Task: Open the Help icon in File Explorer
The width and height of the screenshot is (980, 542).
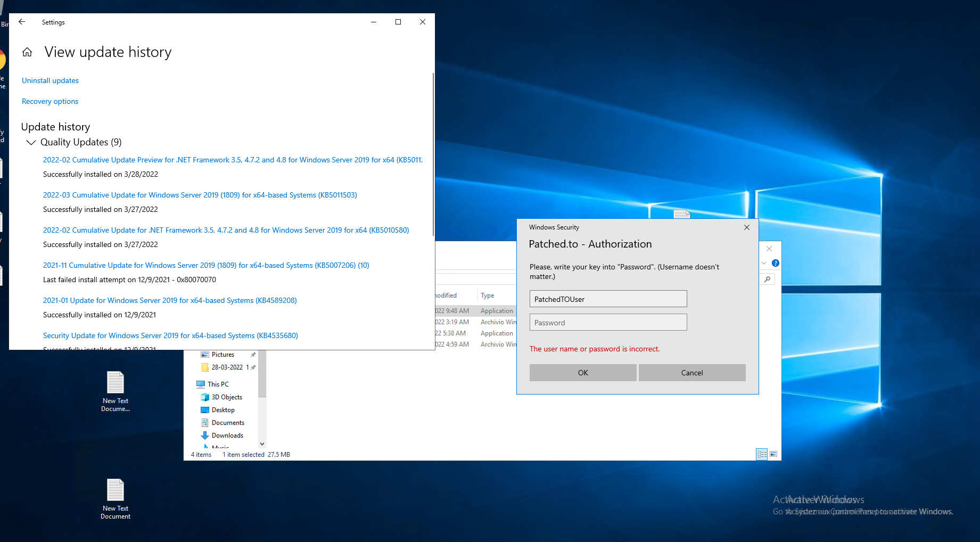Action: click(776, 263)
